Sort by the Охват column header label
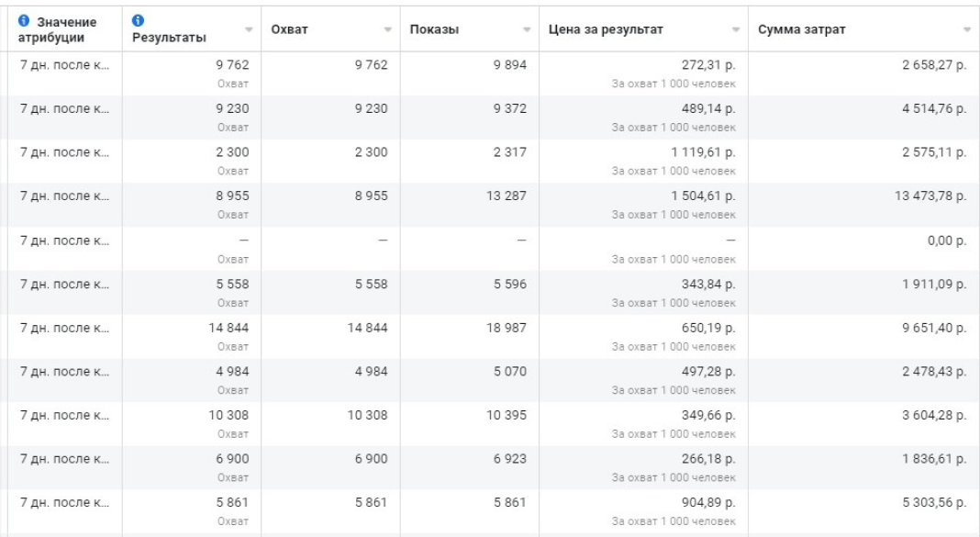The image size is (980, 537). [289, 30]
